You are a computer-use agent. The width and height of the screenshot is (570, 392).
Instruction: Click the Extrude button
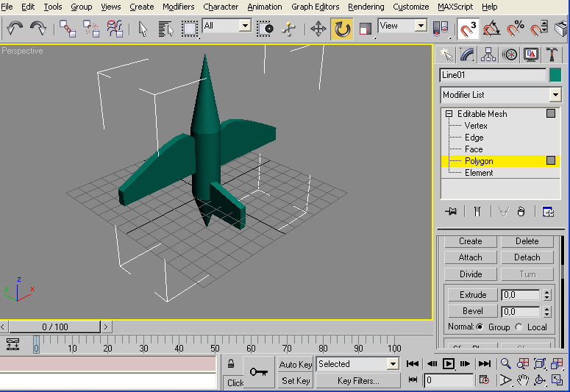pyautogui.click(x=473, y=295)
